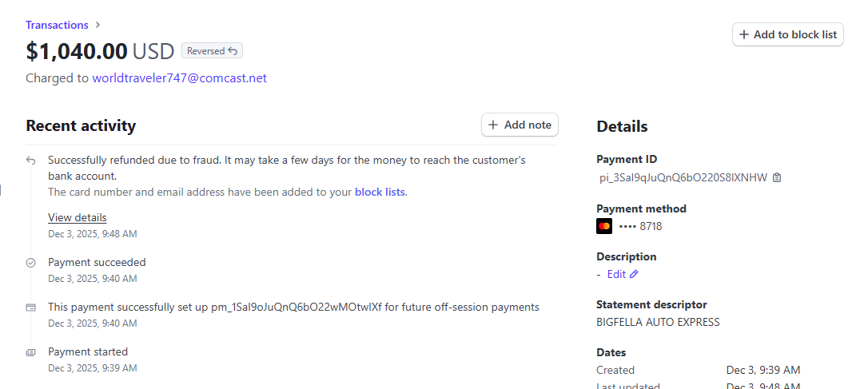Click the refund arrow icon in activity
This screenshot has height=389, width=868.
click(x=31, y=161)
